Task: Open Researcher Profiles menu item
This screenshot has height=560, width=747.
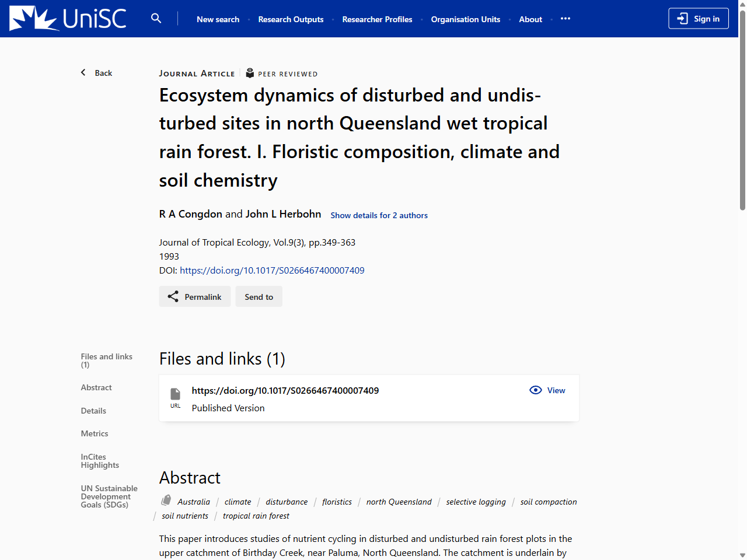Action: point(377,19)
